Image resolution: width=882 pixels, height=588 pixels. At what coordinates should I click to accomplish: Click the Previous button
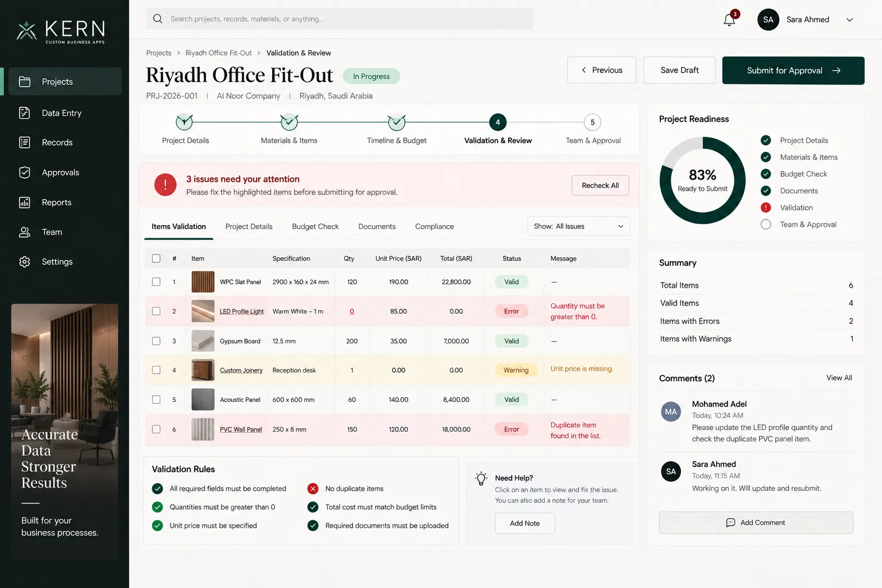602,70
